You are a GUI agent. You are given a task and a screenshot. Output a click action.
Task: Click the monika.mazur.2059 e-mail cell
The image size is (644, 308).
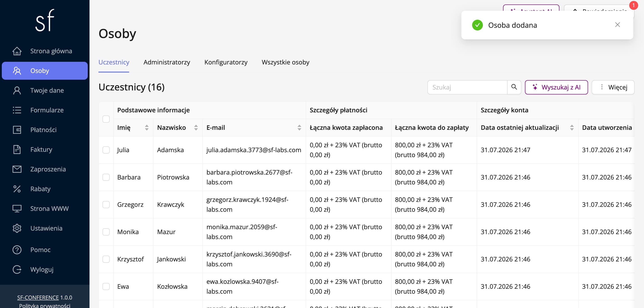pyautogui.click(x=254, y=232)
